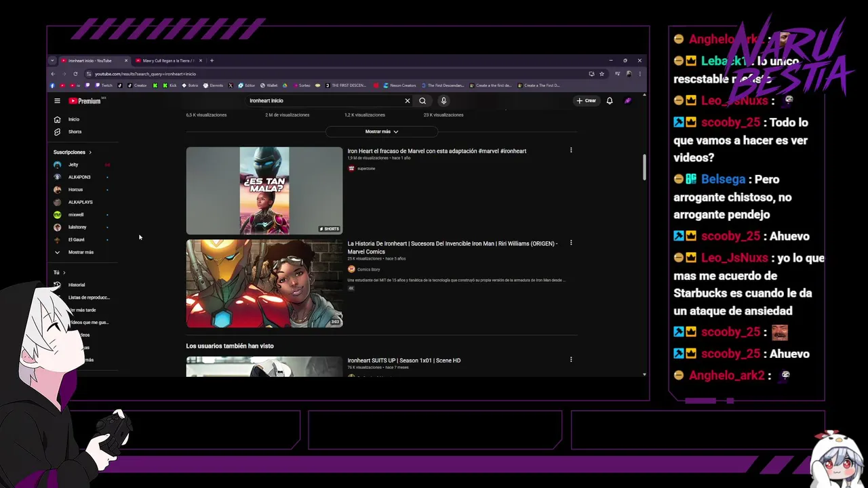Expand the Suscripciones section header

(x=73, y=152)
